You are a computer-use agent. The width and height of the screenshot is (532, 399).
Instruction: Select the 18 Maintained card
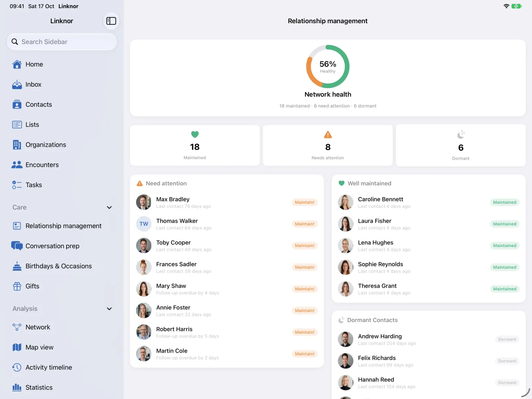[x=195, y=145]
